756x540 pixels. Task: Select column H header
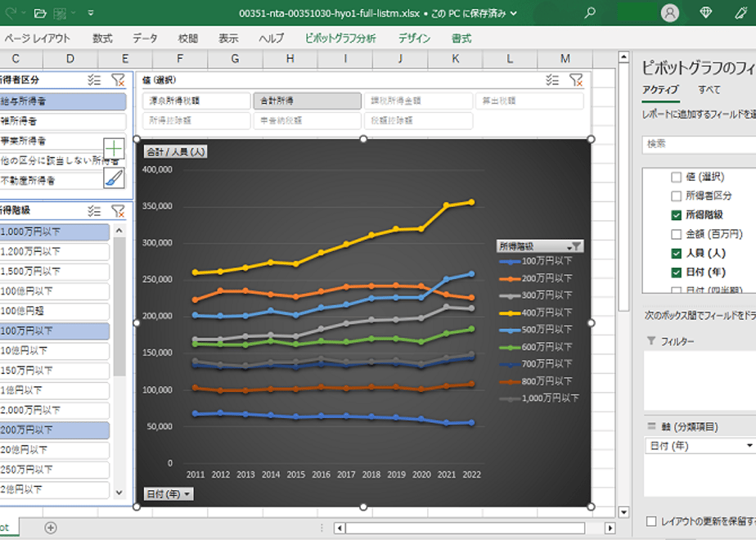coord(290,59)
